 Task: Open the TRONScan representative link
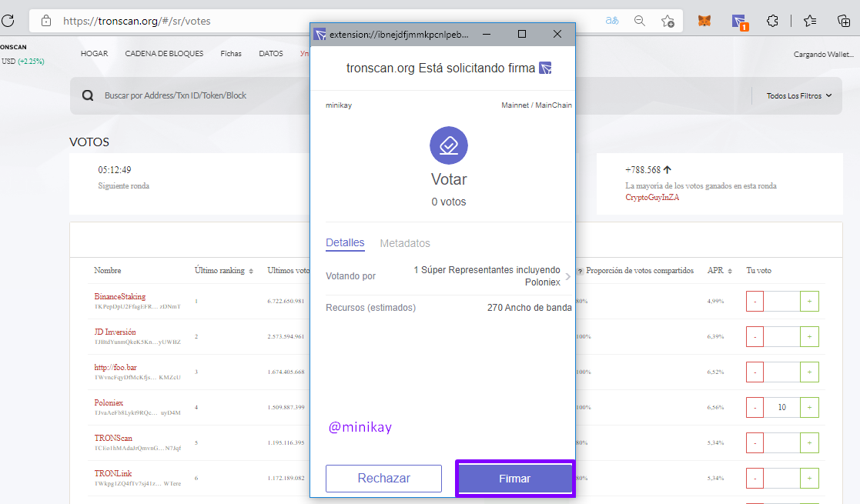pyautogui.click(x=113, y=438)
